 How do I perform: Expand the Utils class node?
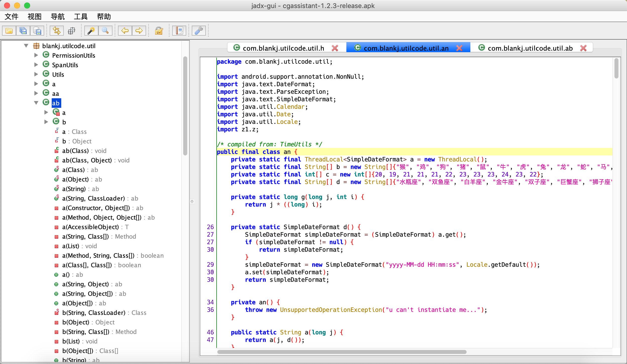36,74
